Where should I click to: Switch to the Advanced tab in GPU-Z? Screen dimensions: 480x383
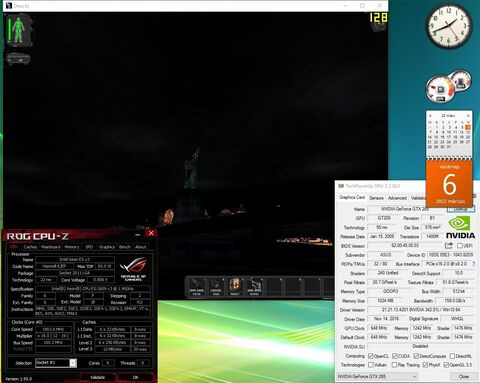click(397, 198)
